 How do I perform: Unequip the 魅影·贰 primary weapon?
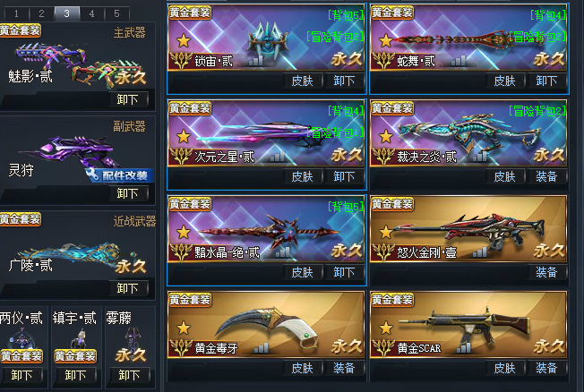(x=127, y=99)
